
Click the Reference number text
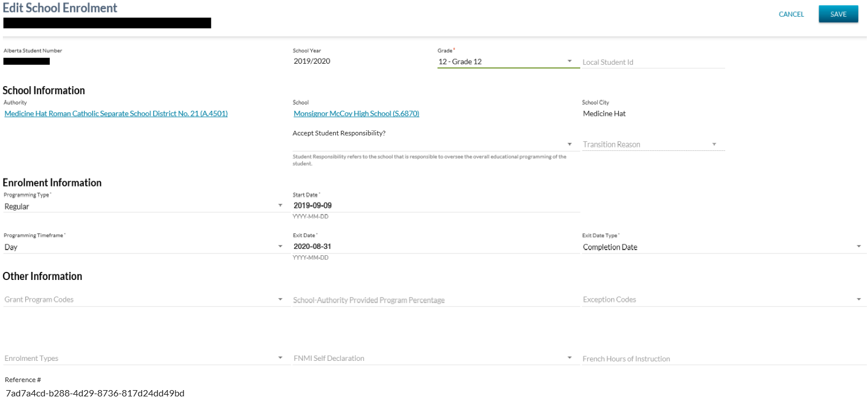[x=95, y=393]
